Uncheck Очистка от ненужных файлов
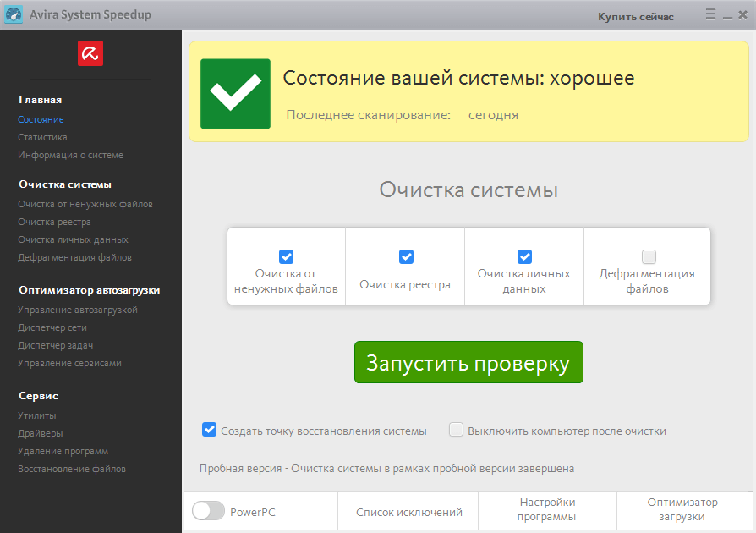This screenshot has width=756, height=533. pos(287,256)
